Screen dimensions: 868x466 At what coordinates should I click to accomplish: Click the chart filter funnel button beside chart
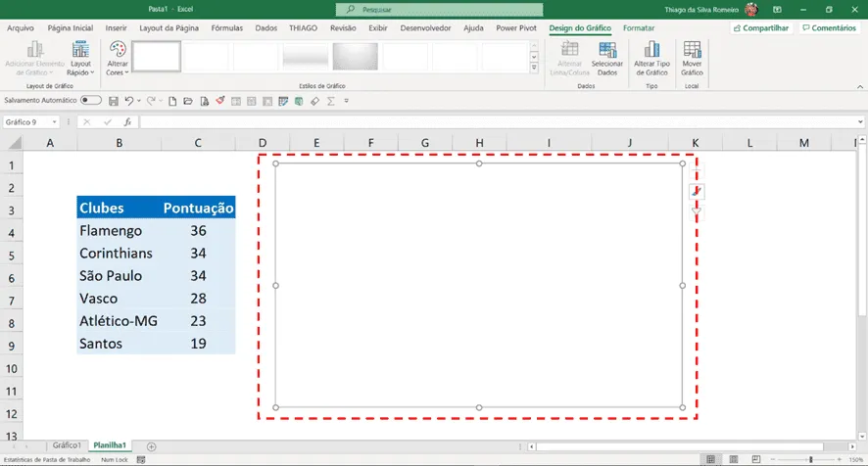pyautogui.click(x=697, y=211)
